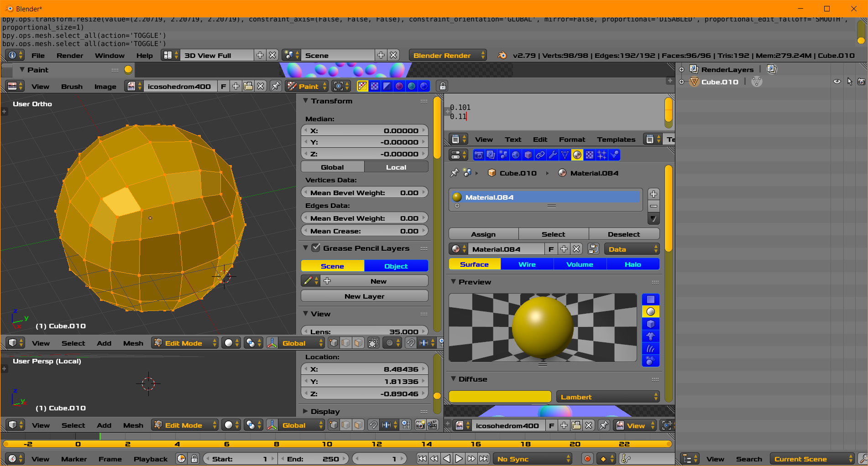
Task: Click the Assign material button
Action: [x=483, y=234]
